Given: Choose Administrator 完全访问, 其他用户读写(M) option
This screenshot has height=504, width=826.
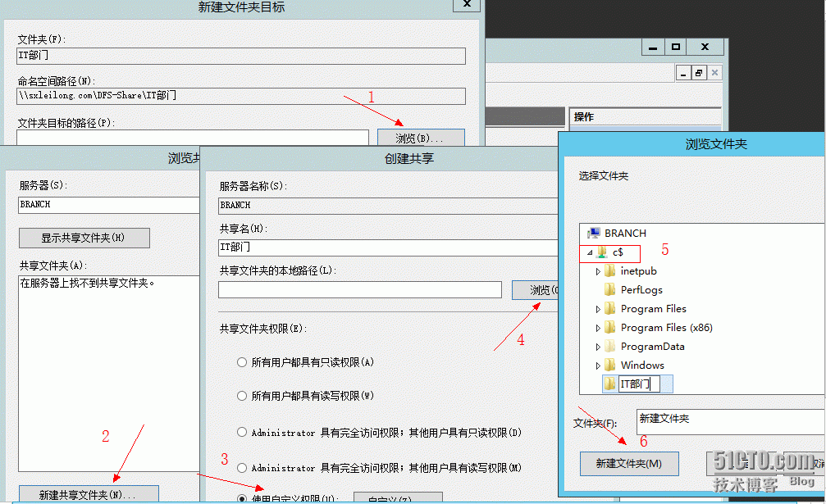Looking at the screenshot, I should click(242, 468).
